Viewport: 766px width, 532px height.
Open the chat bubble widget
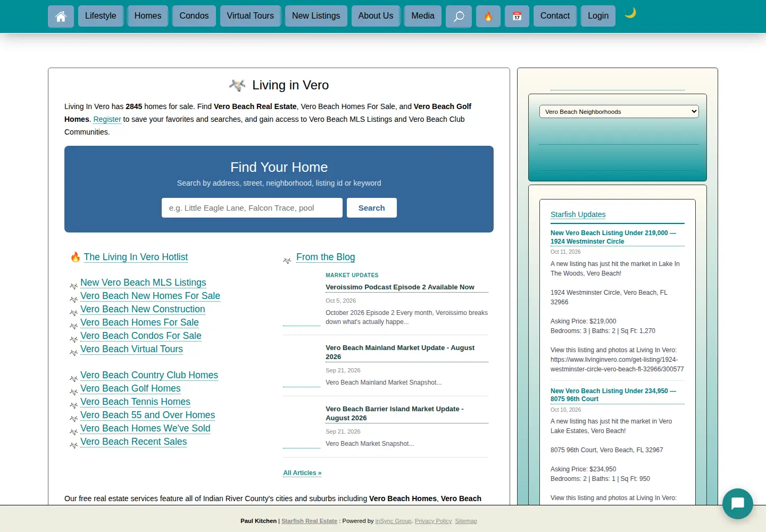pos(737,503)
